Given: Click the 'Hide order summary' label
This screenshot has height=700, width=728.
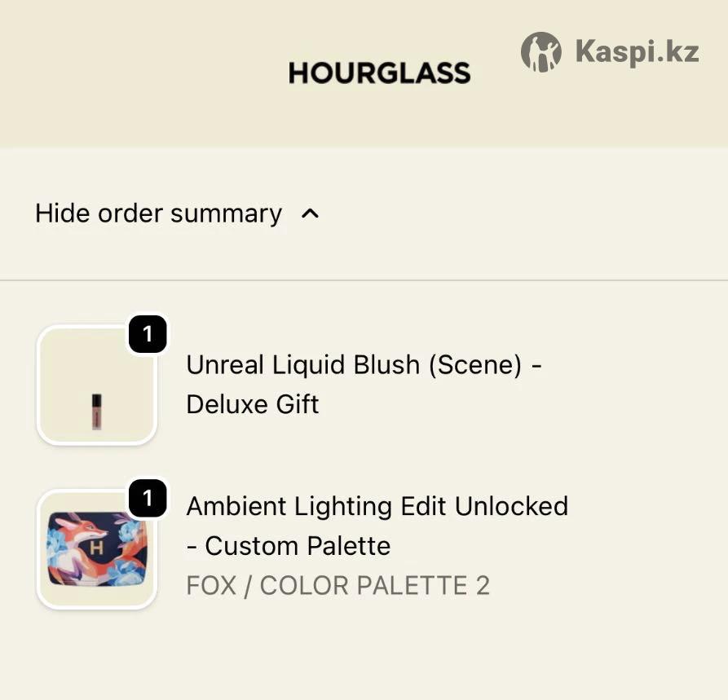Looking at the screenshot, I should pos(158,214).
